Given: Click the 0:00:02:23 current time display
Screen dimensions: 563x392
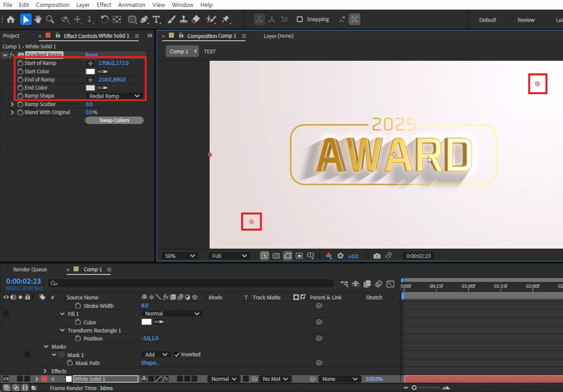Looking at the screenshot, I should (23, 281).
